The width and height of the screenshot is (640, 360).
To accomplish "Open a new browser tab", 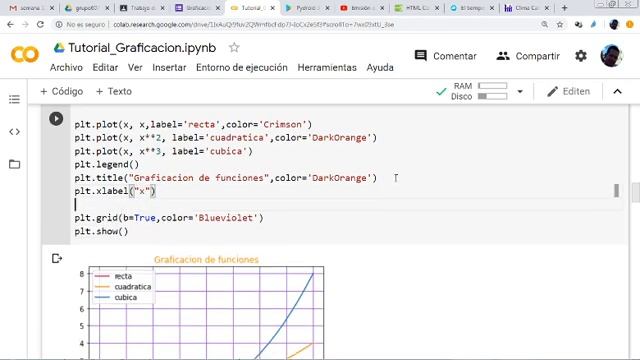I will (x=564, y=8).
